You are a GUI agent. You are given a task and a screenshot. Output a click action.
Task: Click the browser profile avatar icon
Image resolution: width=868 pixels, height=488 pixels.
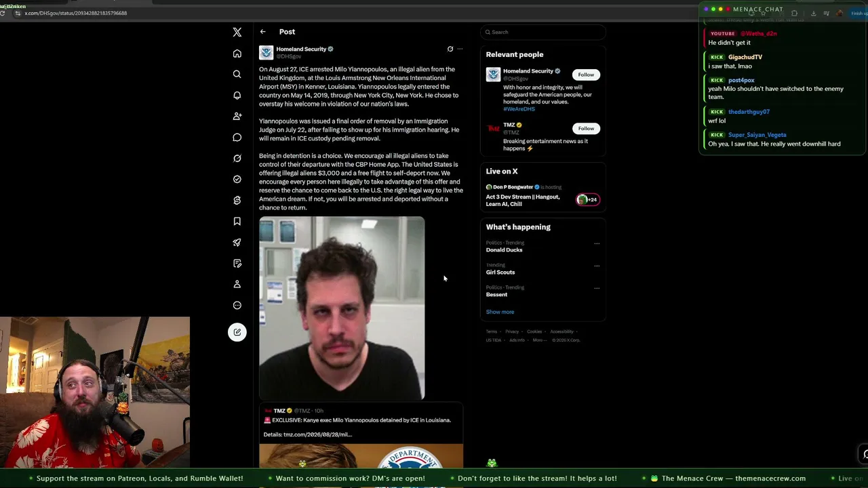840,13
